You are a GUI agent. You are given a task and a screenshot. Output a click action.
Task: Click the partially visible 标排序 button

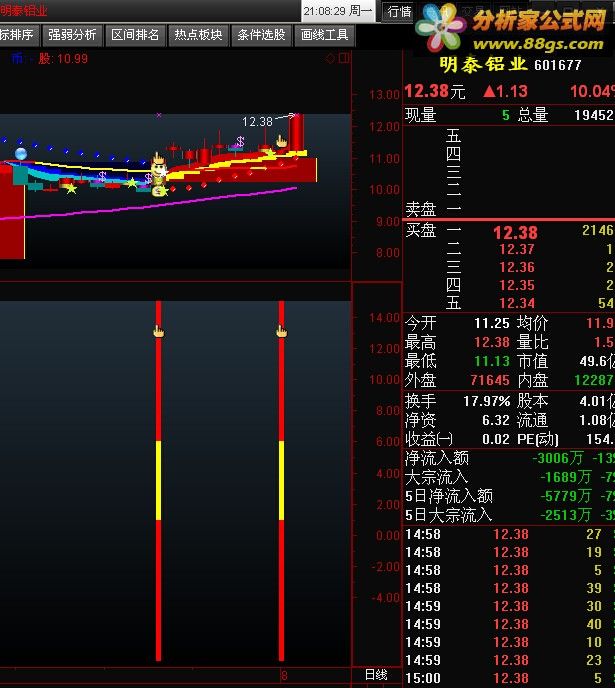click(19, 35)
